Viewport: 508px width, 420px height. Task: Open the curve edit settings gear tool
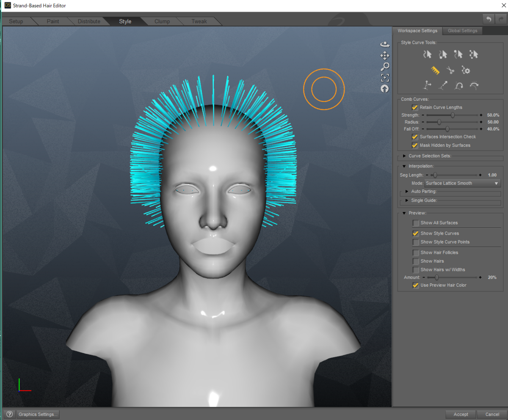(x=466, y=70)
